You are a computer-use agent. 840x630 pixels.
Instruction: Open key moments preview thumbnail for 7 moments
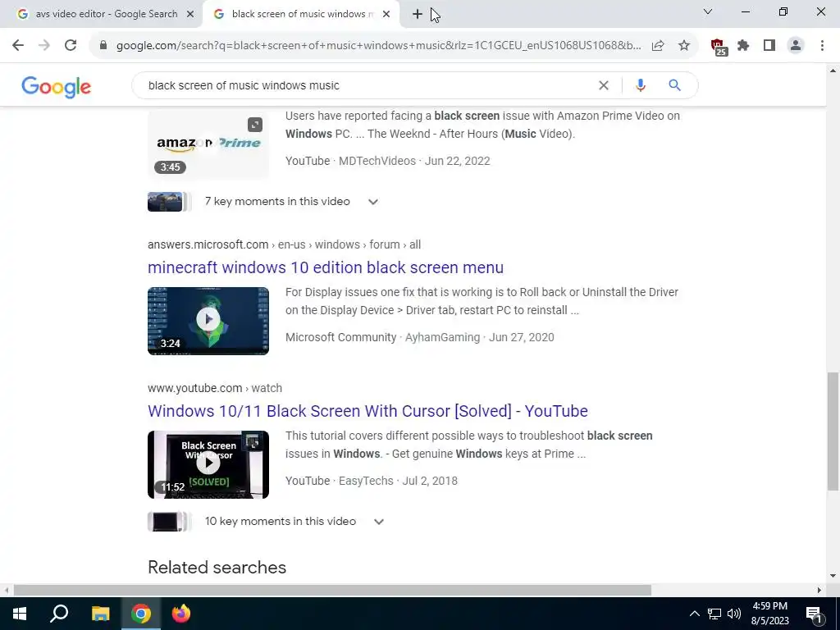(x=169, y=202)
